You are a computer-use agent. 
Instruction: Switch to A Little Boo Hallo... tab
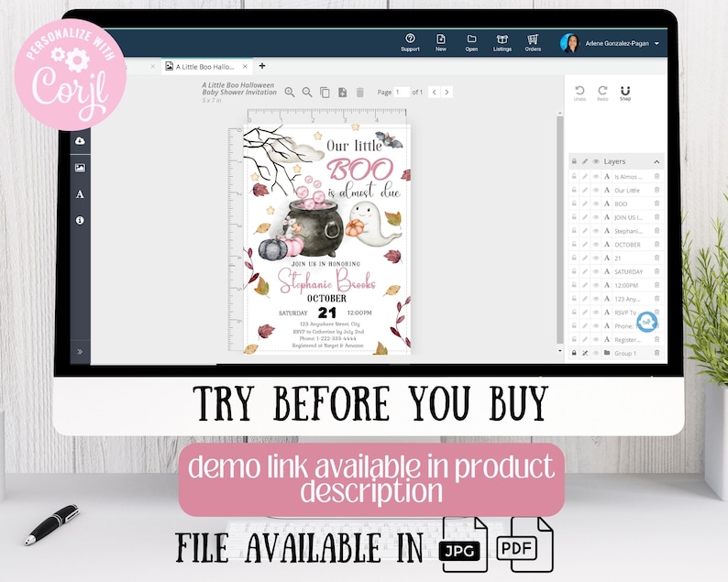pyautogui.click(x=204, y=66)
